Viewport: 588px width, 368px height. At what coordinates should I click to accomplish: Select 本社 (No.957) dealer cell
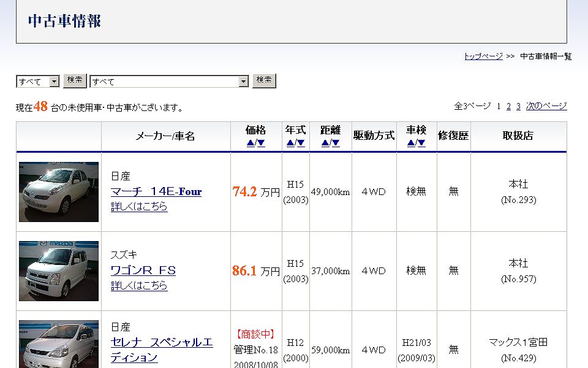(x=519, y=271)
